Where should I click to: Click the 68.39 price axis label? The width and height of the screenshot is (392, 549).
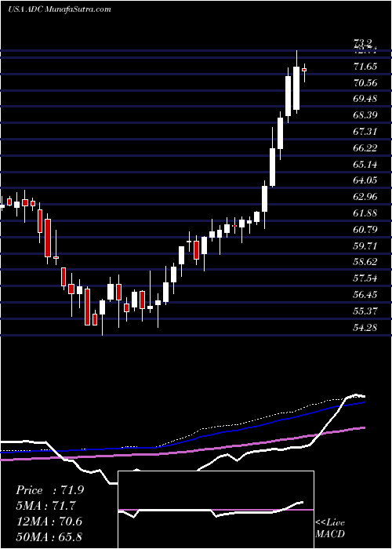[365, 115]
